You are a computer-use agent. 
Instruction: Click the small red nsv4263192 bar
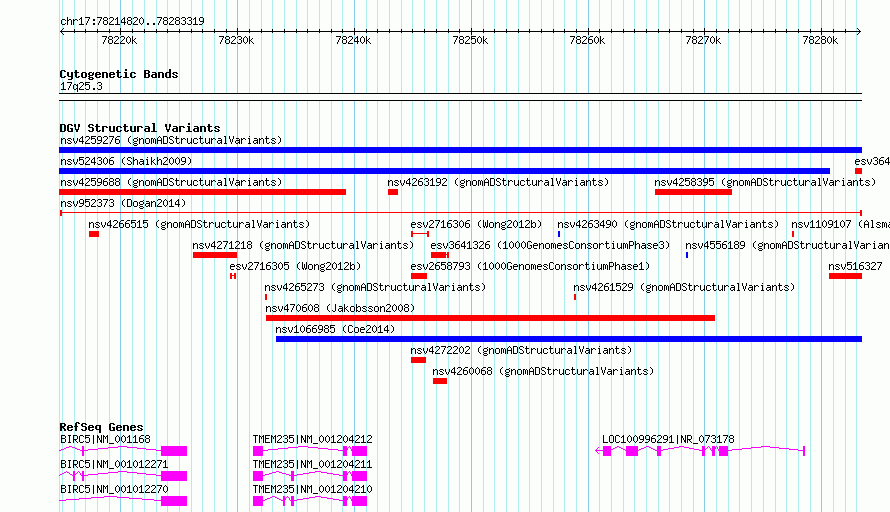click(x=393, y=192)
